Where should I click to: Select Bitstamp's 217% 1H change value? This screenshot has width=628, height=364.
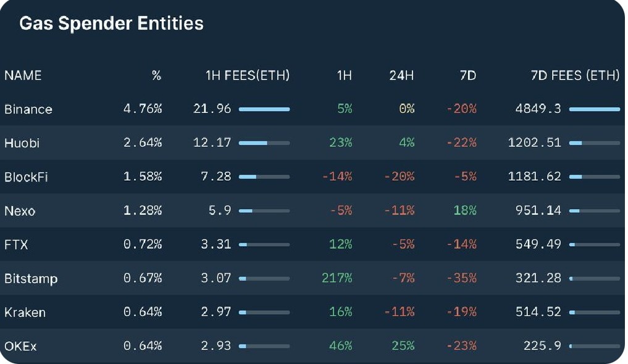point(337,278)
